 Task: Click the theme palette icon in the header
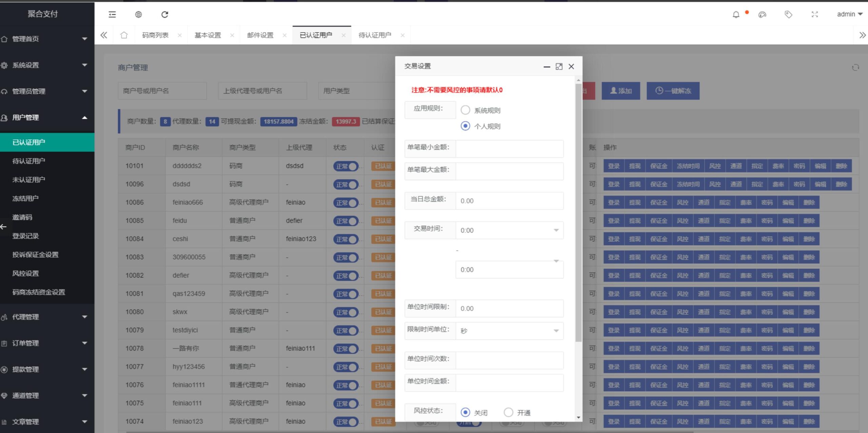pyautogui.click(x=762, y=15)
